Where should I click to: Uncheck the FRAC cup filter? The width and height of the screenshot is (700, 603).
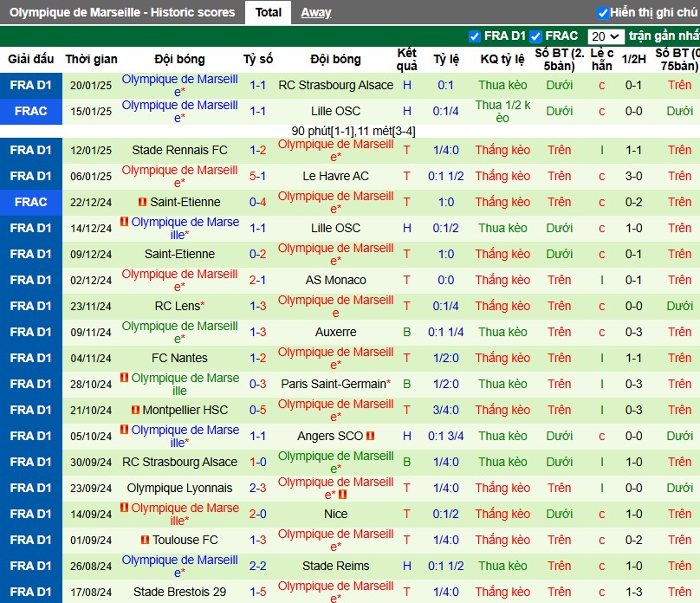(x=535, y=36)
